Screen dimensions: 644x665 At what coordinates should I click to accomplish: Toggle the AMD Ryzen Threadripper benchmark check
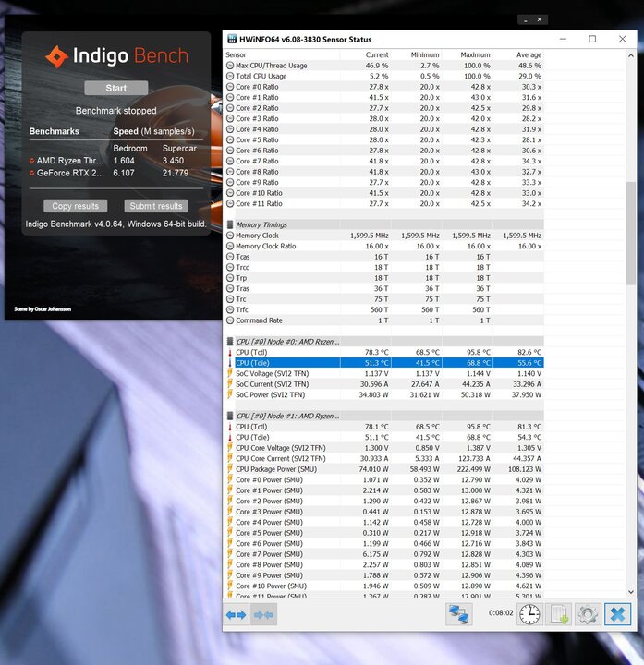point(31,161)
